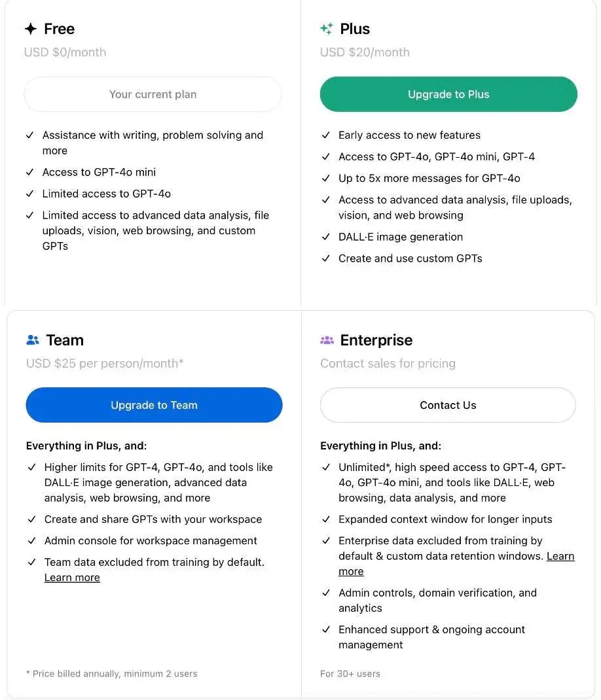Image resolution: width=601 pixels, height=700 pixels.
Task: Click "Everything in Plus, and:" heading in Team card
Action: click(86, 446)
